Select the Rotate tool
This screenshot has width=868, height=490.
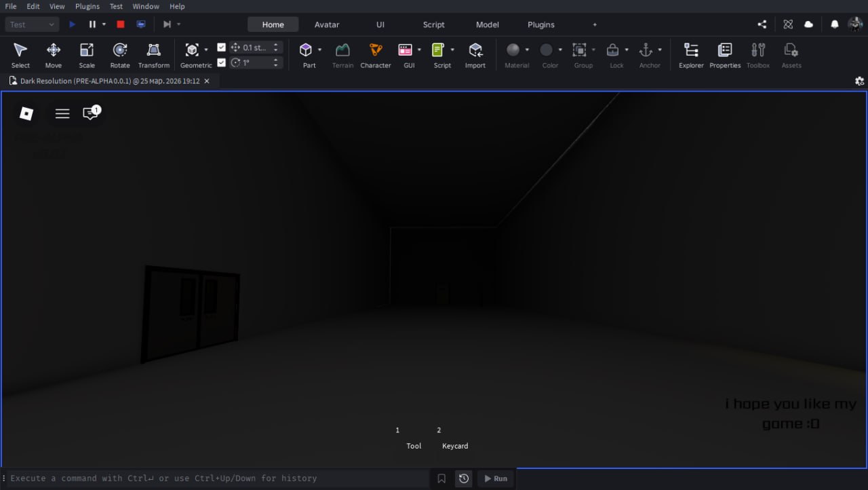tap(120, 55)
